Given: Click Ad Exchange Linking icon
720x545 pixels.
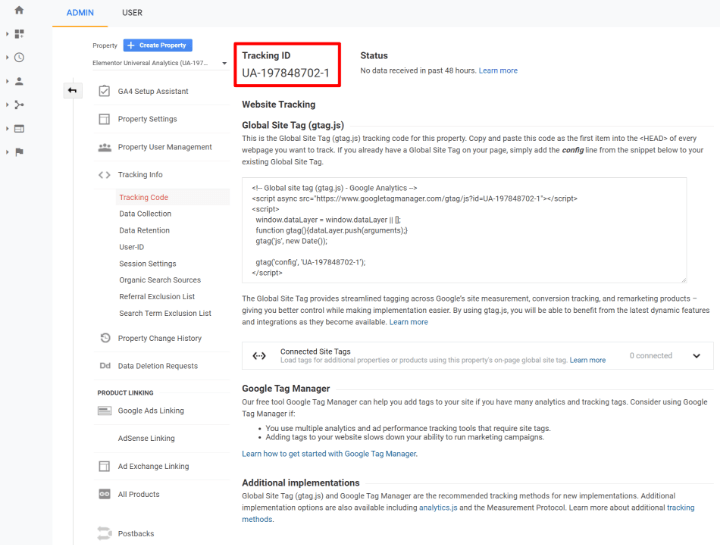Looking at the screenshot, I should [104, 466].
